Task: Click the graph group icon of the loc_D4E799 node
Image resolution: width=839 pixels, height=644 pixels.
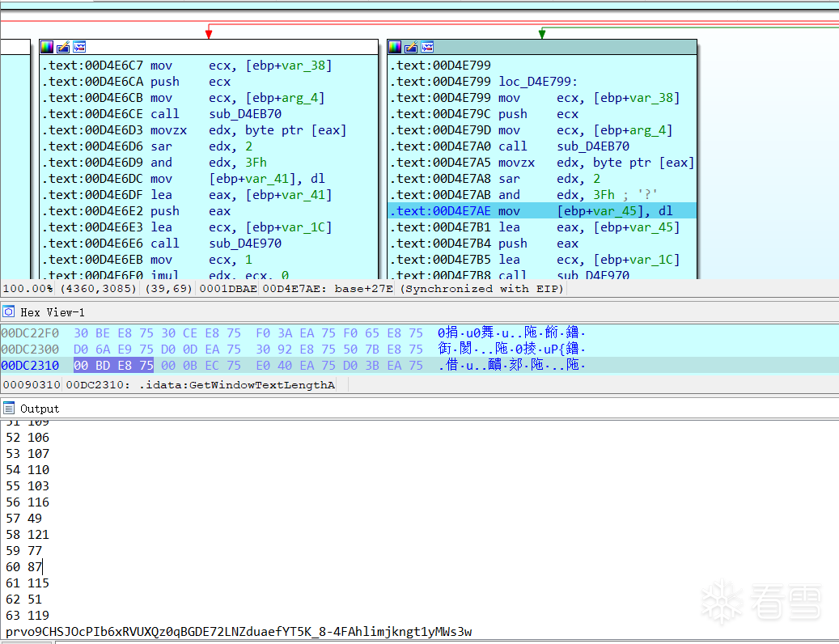Action: 427,47
